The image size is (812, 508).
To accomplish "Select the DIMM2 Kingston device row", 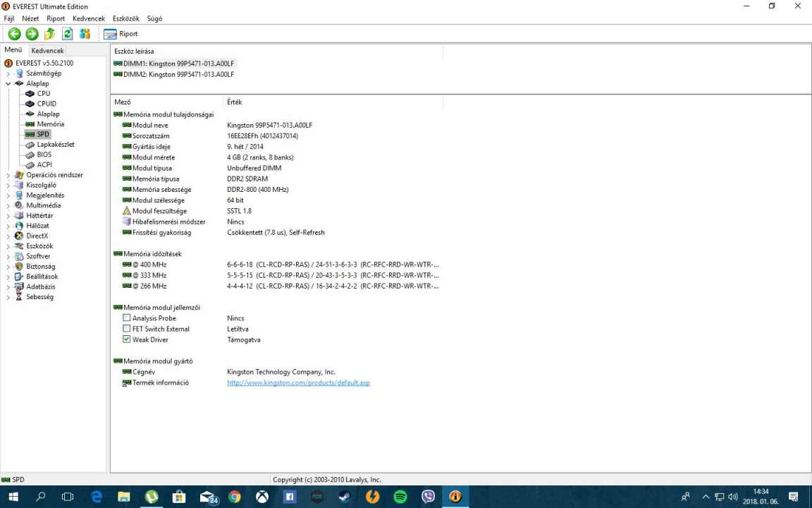I will tap(173, 74).
